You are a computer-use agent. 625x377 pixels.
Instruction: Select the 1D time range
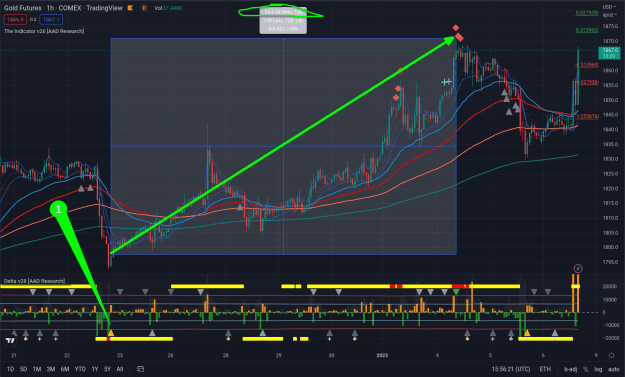[x=11, y=369]
